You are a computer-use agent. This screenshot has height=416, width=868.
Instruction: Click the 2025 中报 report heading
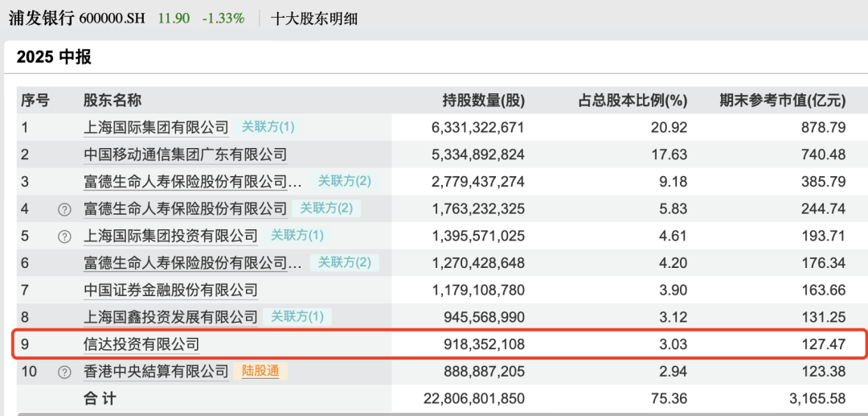pyautogui.click(x=54, y=57)
